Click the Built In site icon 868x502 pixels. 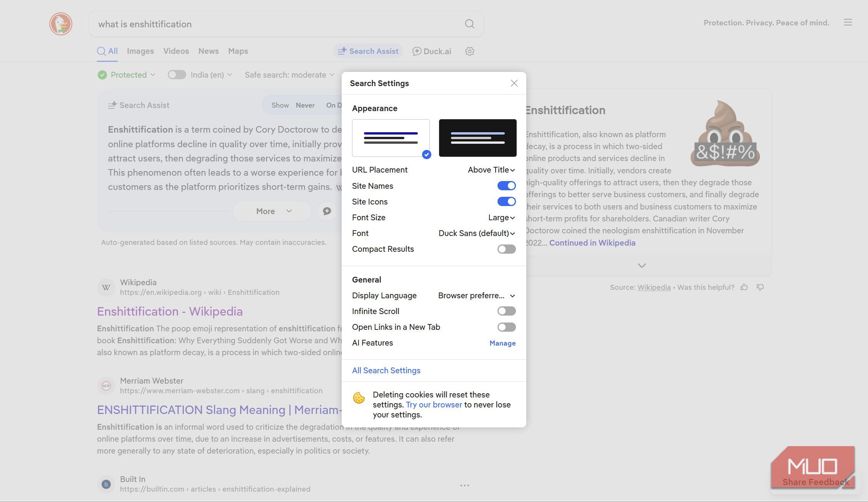pyautogui.click(x=106, y=484)
